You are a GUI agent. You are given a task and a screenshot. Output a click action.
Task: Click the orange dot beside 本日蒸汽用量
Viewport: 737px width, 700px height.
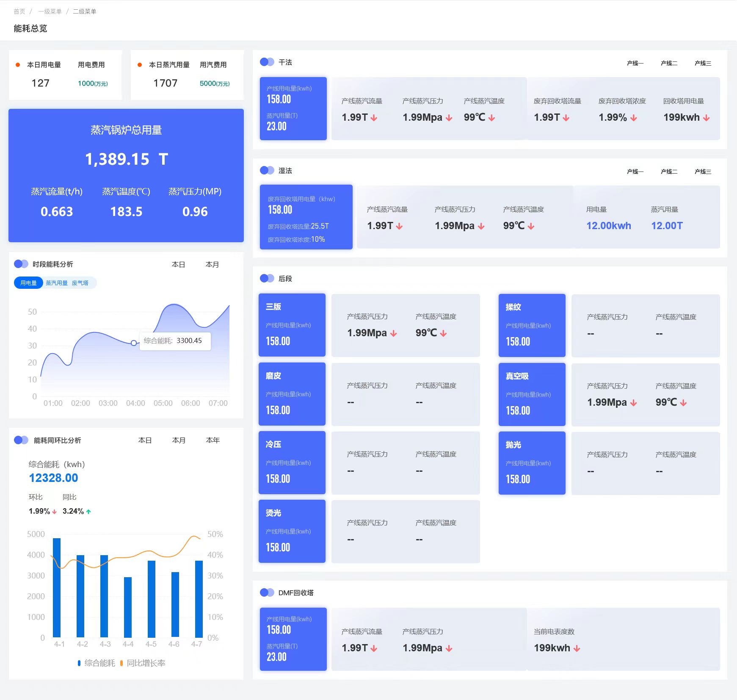tap(140, 65)
